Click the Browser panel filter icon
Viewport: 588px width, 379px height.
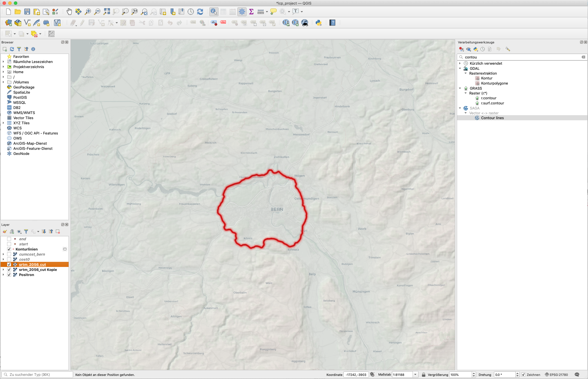pyautogui.click(x=19, y=49)
